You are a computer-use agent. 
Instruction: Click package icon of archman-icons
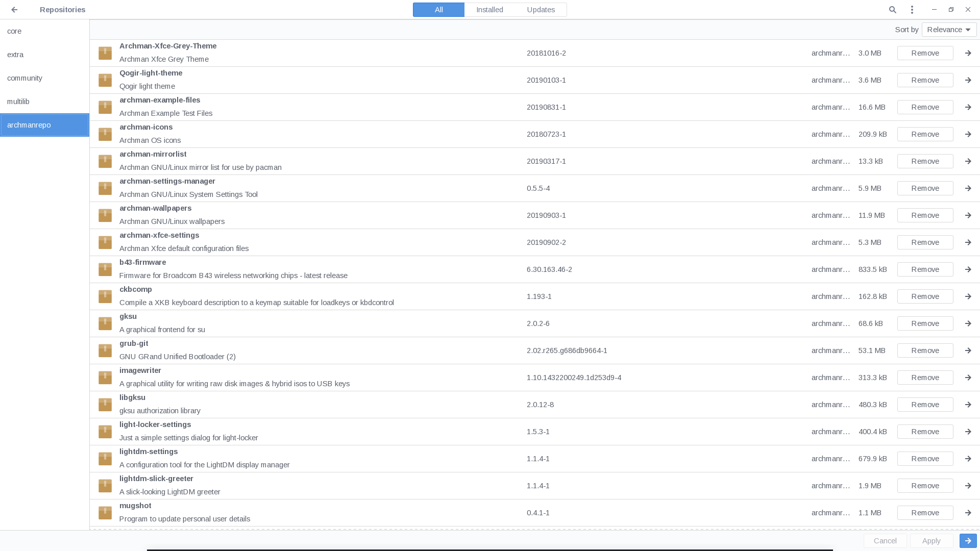click(105, 134)
